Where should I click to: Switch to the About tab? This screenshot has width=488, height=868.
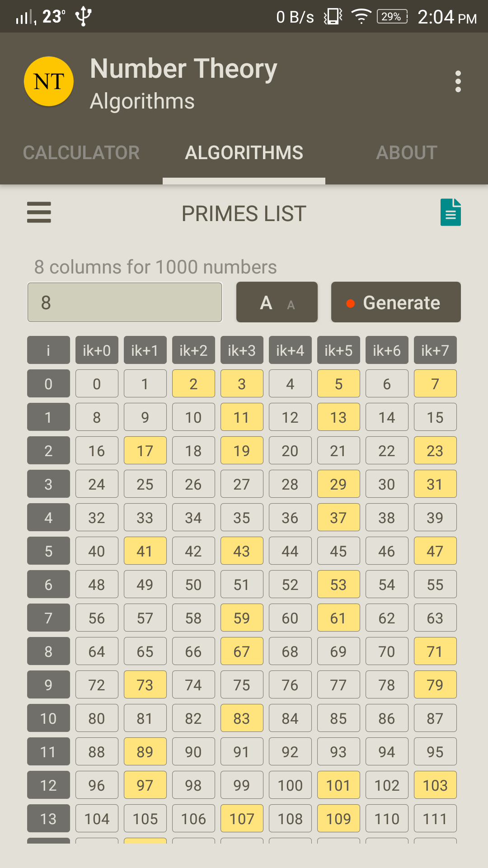[x=407, y=153]
